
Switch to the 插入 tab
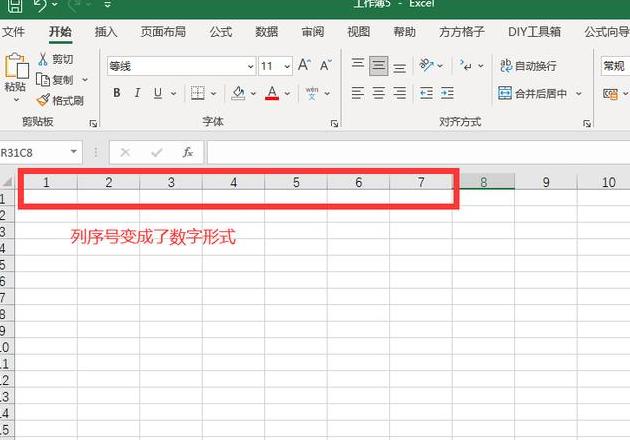point(106,32)
